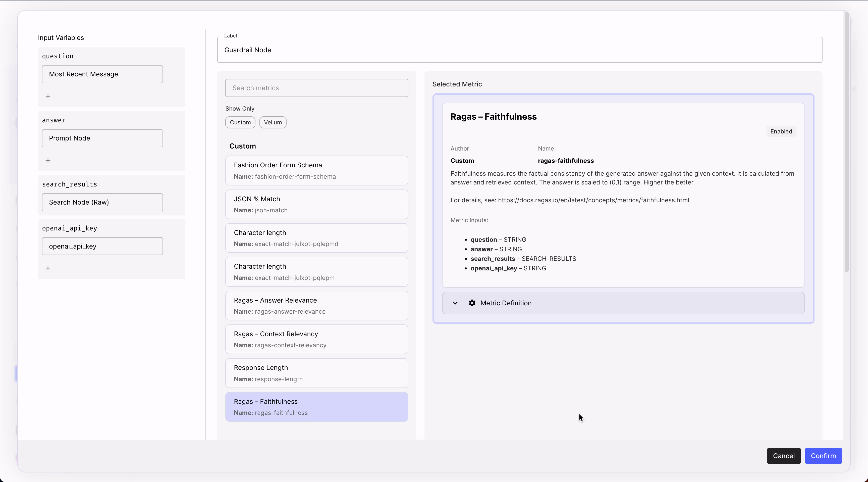Select the JSON % Match metric
868x482 pixels.
316,204
